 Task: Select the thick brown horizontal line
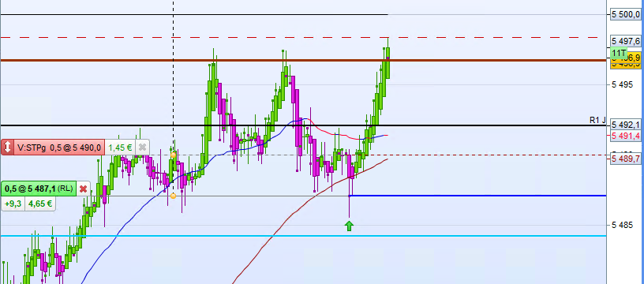[x=303, y=60]
